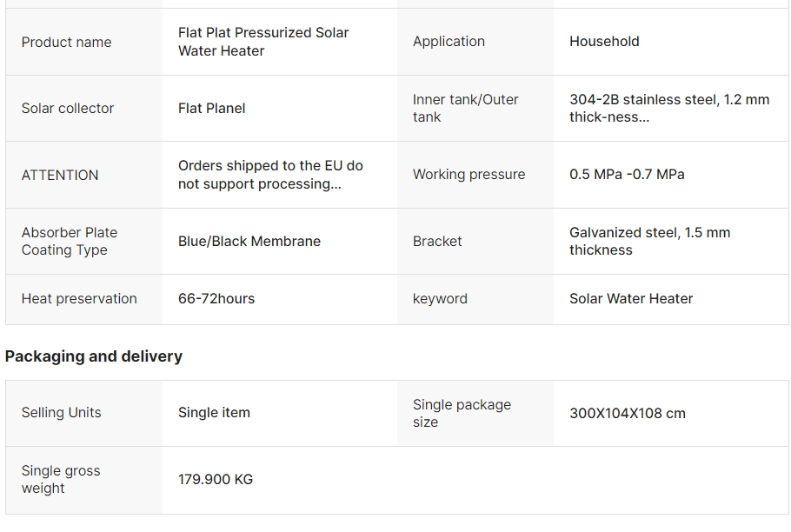Select the "Flat Plat Pressurized Solar Water Heater" value
Viewport: 791px width, 532px height.
tap(263, 42)
